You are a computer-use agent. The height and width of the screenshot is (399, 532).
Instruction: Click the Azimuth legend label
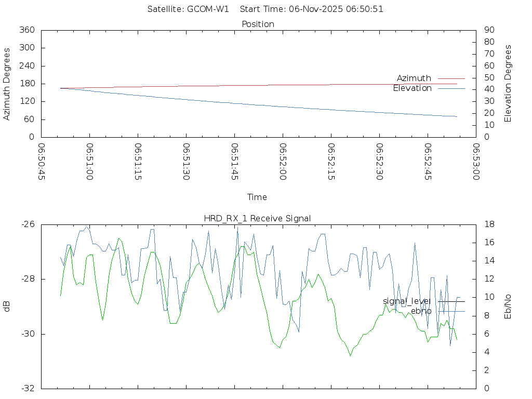coord(414,78)
